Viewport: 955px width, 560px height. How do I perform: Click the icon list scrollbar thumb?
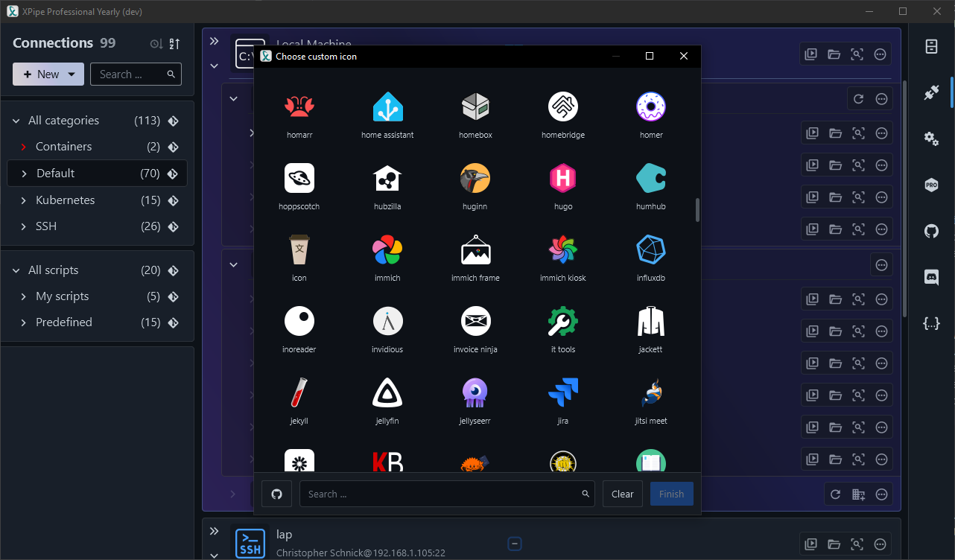pos(697,209)
